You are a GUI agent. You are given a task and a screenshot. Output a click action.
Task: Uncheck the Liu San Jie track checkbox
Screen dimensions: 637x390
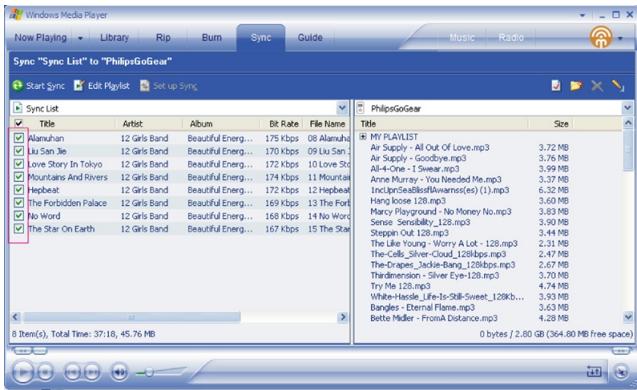coord(19,151)
